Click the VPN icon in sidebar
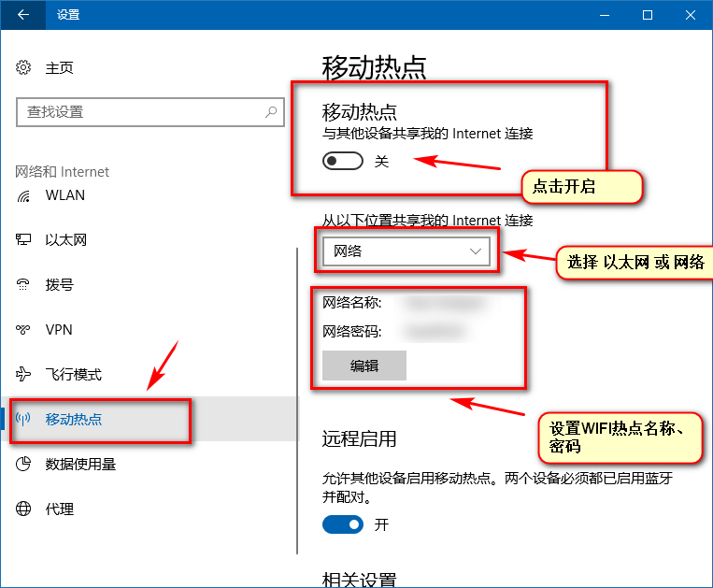Screen dimensions: 713x588 (x=24, y=330)
